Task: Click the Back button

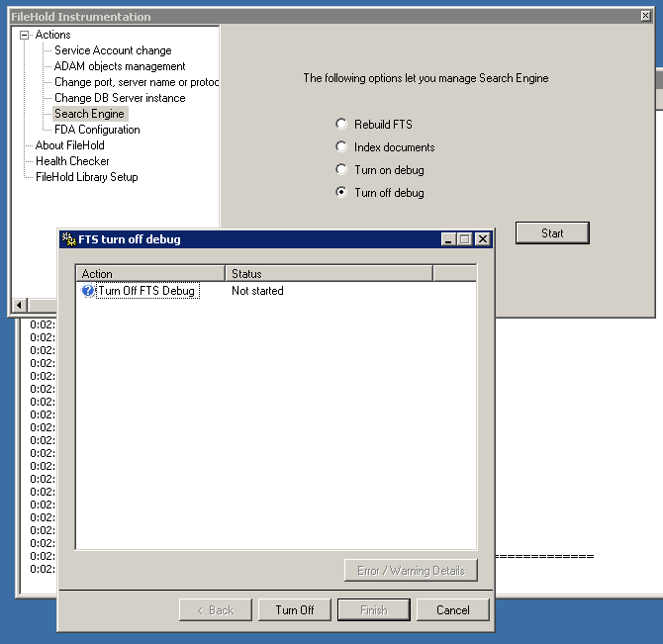Action: tap(216, 609)
